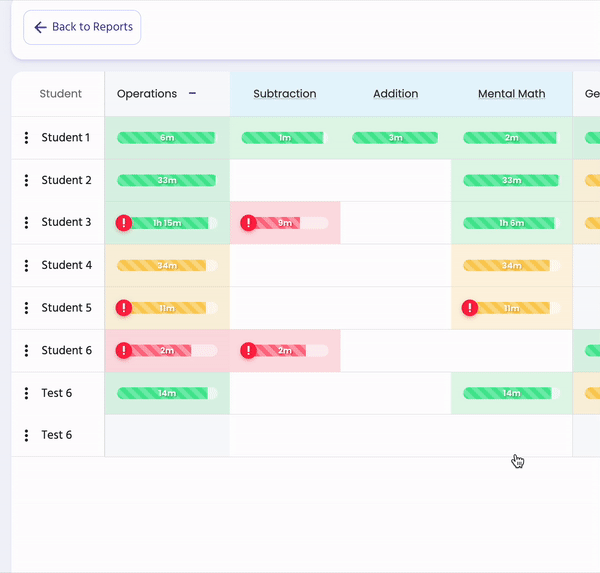
Task: Open the Student 6 kebab menu
Action: [26, 350]
